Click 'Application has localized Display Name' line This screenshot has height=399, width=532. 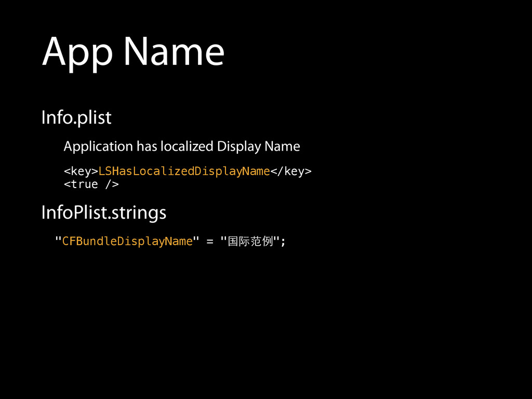click(182, 147)
